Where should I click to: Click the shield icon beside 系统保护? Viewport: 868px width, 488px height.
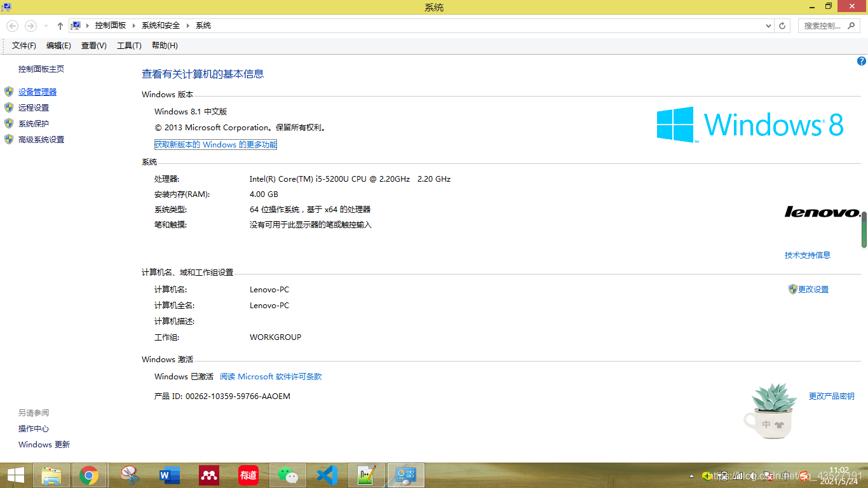9,124
